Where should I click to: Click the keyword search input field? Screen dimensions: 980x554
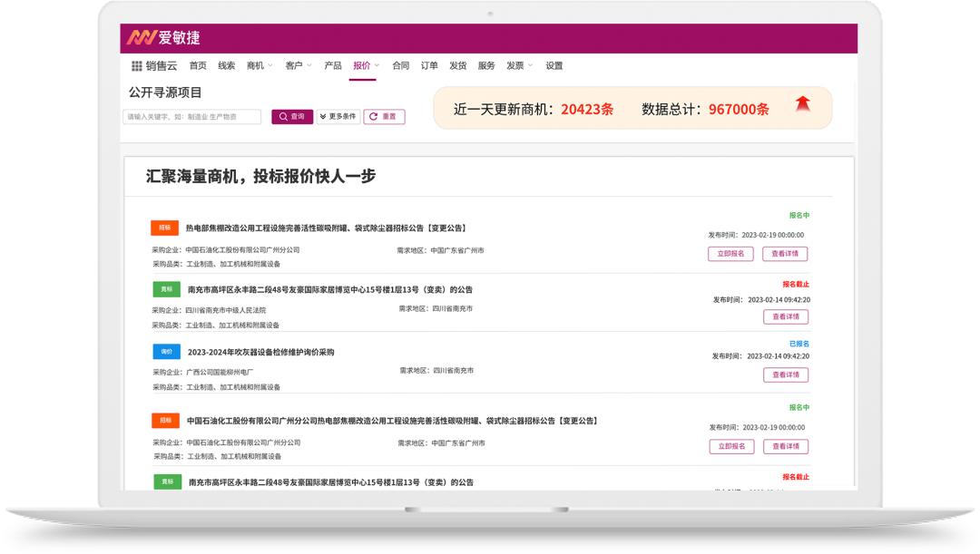(188, 116)
